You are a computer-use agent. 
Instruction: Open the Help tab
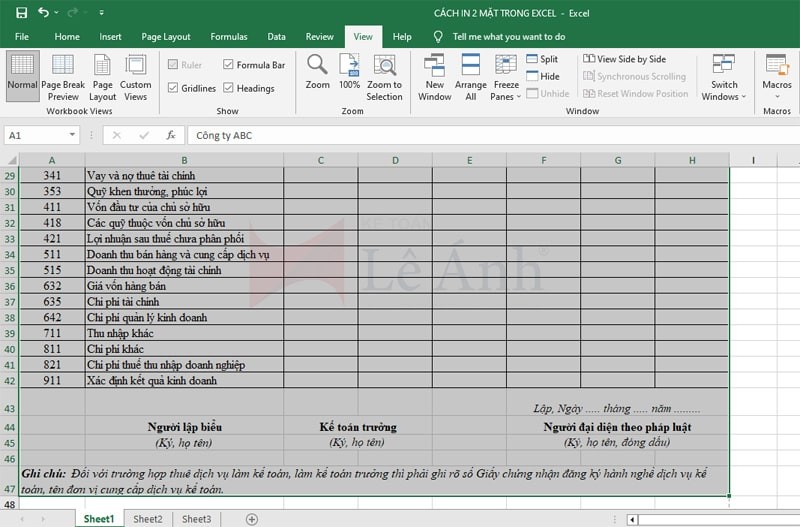[402, 37]
